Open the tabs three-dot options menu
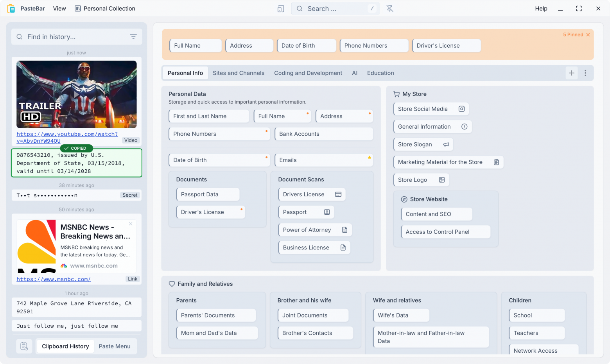This screenshot has width=610, height=364. pos(585,73)
